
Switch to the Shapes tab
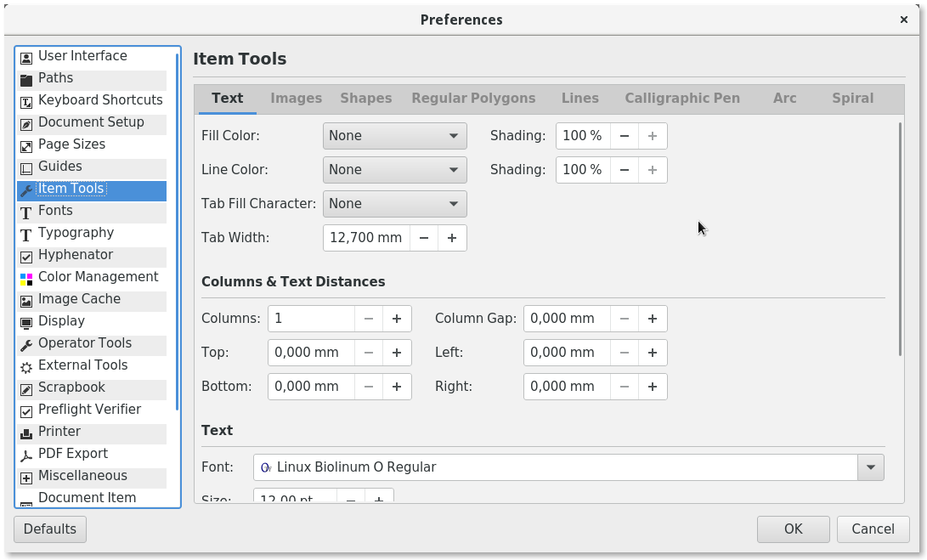pos(365,99)
